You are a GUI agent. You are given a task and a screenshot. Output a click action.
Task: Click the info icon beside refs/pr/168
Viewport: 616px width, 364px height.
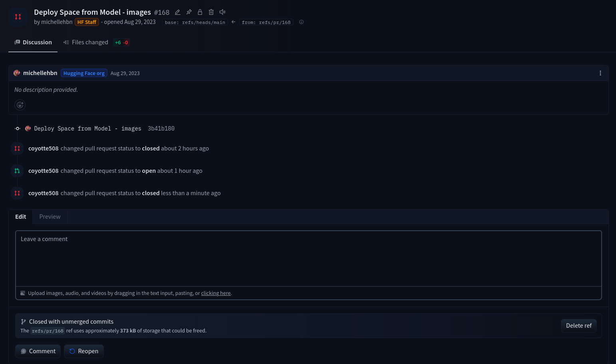(301, 22)
